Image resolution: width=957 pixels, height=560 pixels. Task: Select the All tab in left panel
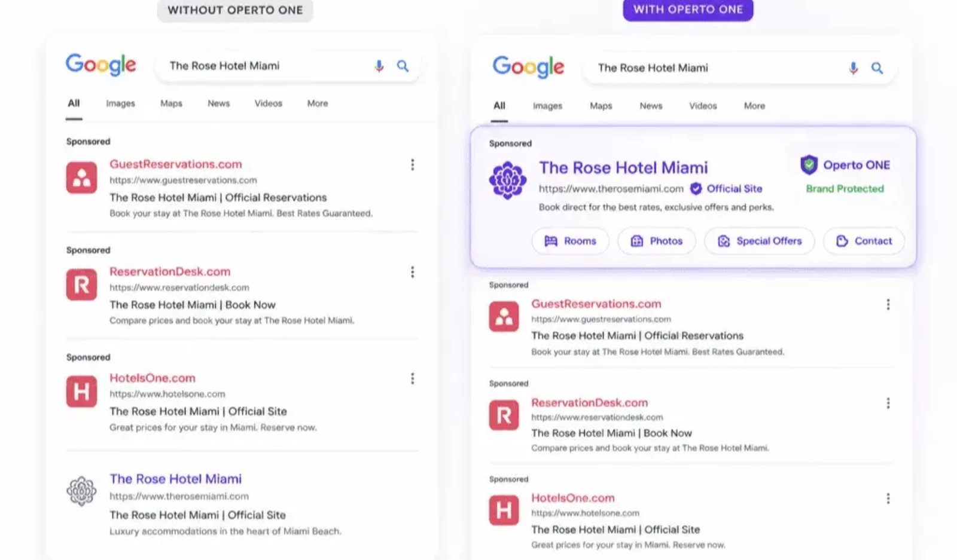74,103
